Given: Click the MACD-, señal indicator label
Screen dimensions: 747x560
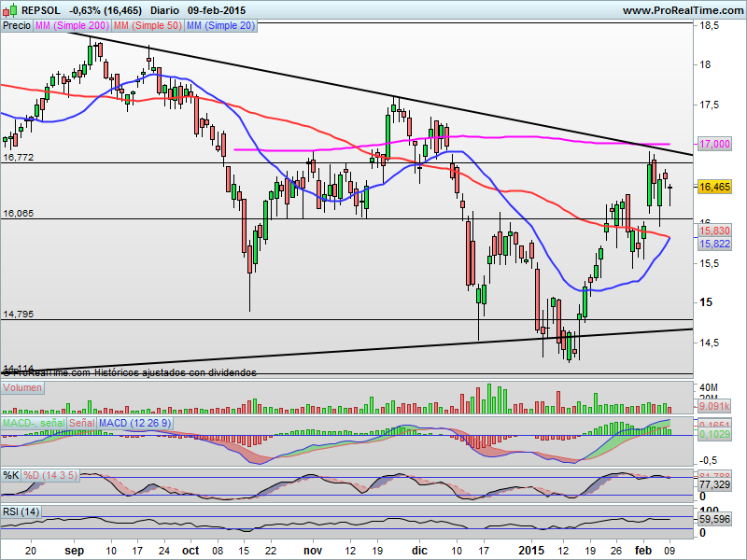Looking at the screenshot, I should tap(34, 423).
